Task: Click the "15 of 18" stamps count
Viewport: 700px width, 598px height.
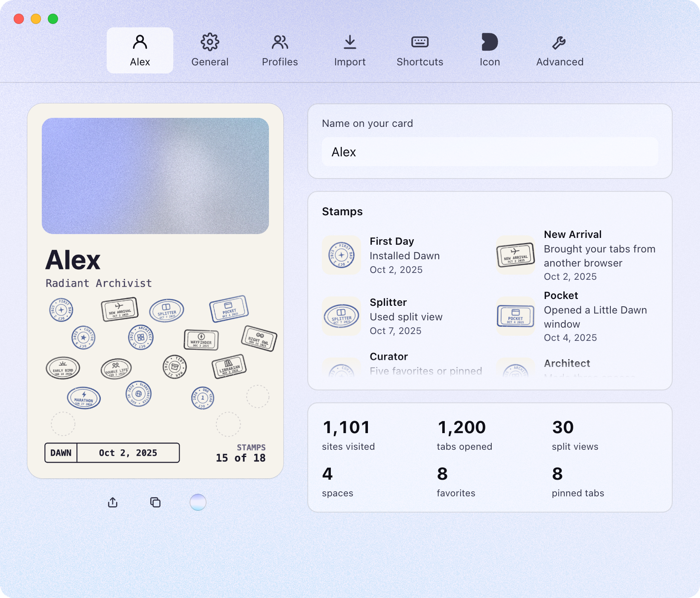Action: pos(241,458)
